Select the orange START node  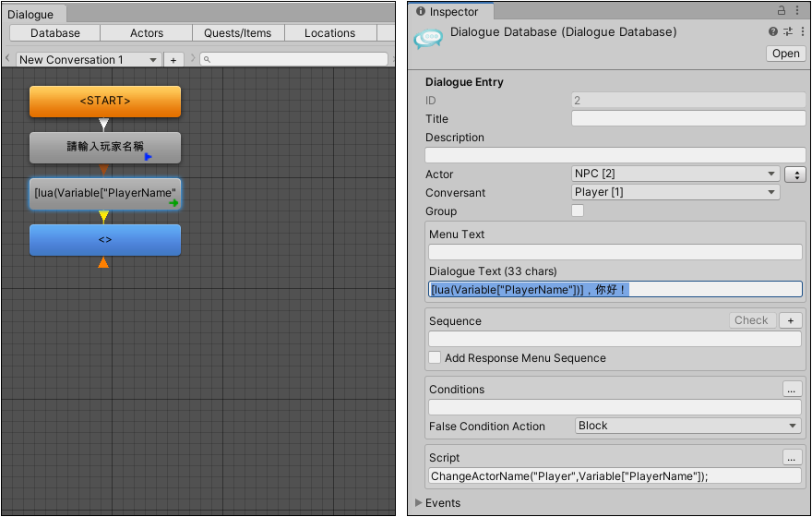(x=105, y=101)
